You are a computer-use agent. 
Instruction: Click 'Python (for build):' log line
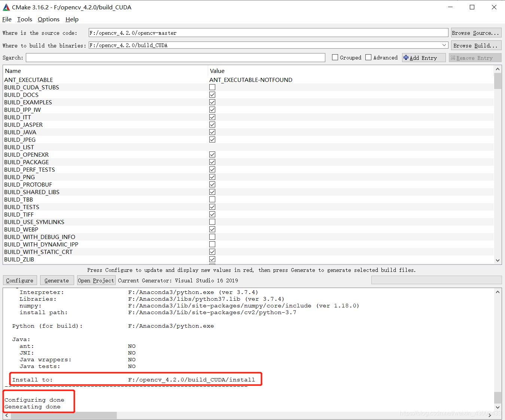[x=113, y=326]
